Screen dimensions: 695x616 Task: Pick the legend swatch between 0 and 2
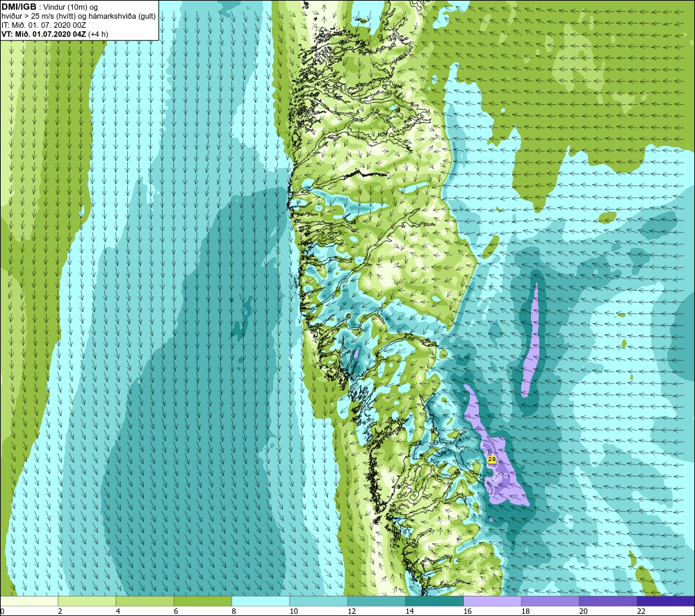(x=29, y=601)
